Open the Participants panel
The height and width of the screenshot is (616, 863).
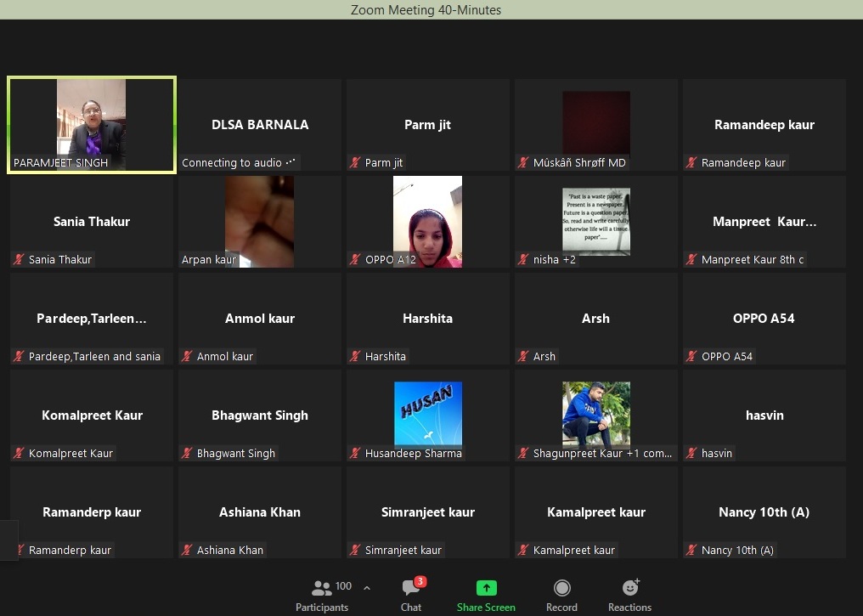coord(322,595)
